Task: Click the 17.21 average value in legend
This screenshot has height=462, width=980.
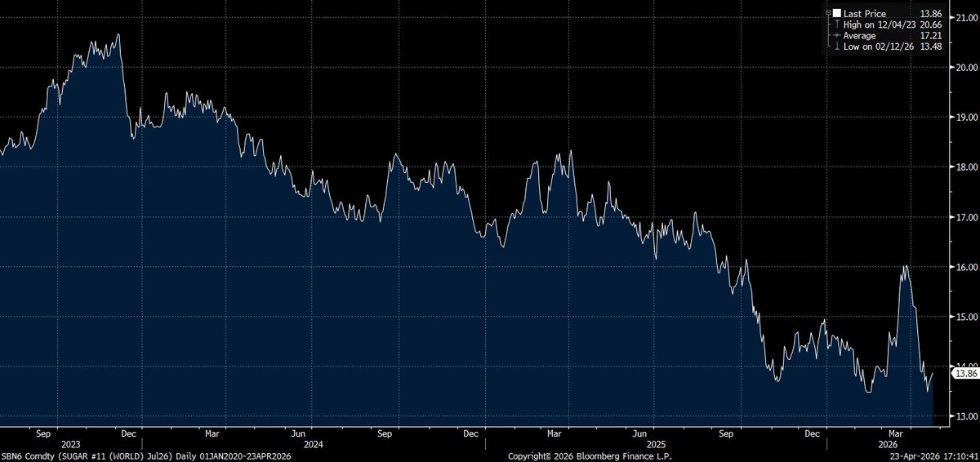Action: pyautogui.click(x=931, y=36)
